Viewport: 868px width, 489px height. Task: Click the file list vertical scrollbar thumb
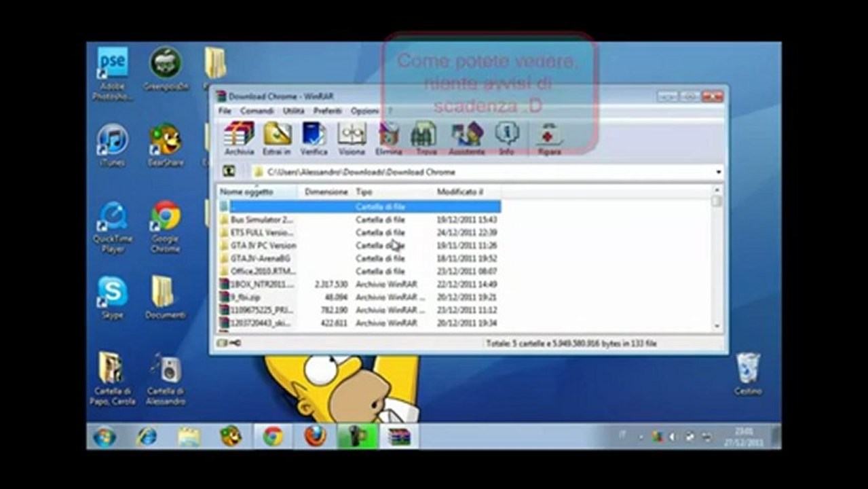click(717, 202)
